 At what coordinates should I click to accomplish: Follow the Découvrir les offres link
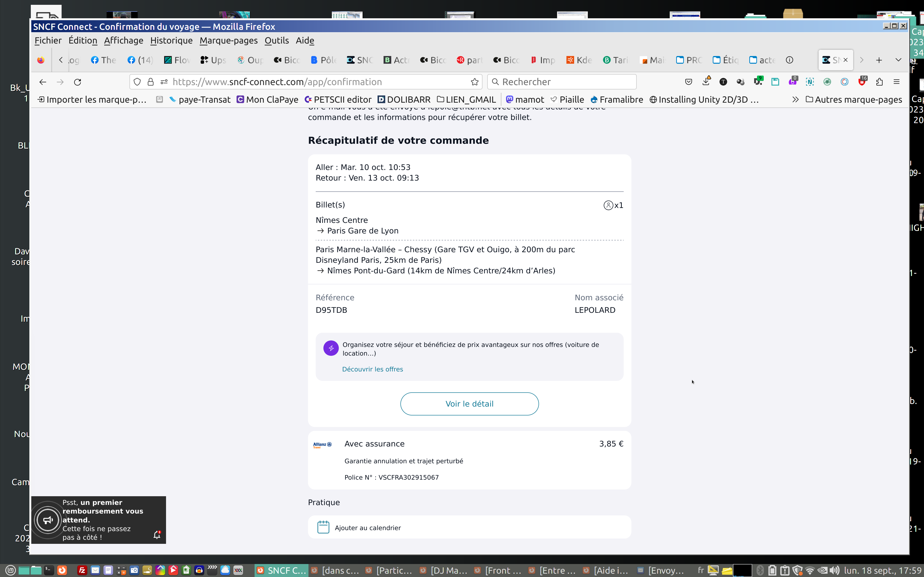(372, 369)
